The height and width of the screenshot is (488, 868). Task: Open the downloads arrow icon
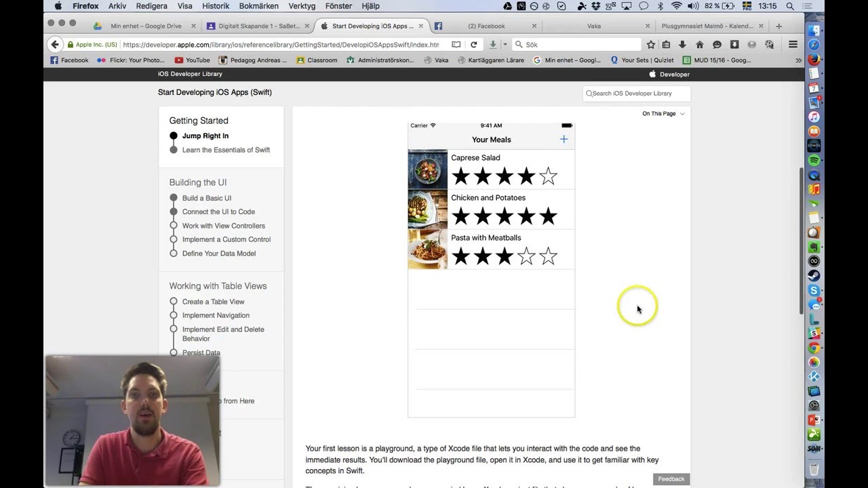click(x=683, y=45)
